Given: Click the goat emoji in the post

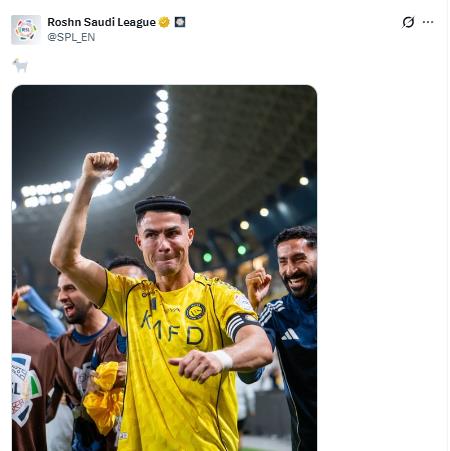Looking at the screenshot, I should tap(20, 65).
